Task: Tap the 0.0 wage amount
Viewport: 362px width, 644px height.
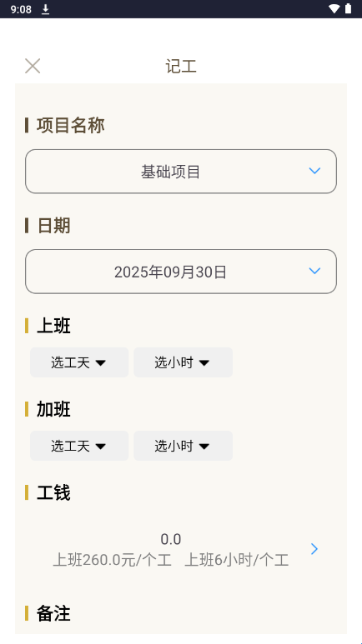Action: tap(171, 539)
